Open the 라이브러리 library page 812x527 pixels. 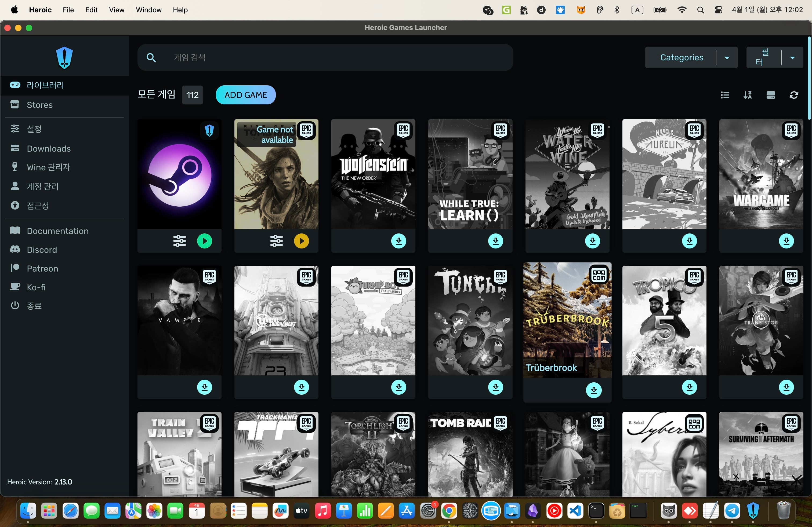click(64, 85)
